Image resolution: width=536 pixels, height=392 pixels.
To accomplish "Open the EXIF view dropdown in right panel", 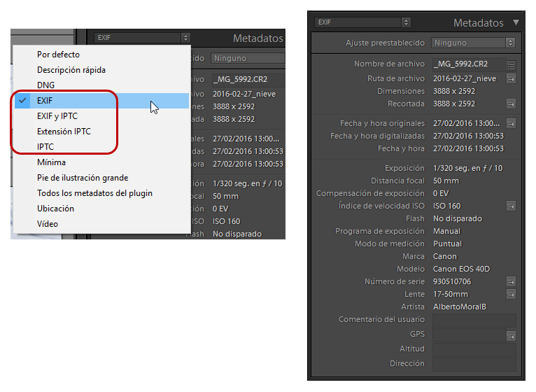I will (x=362, y=22).
